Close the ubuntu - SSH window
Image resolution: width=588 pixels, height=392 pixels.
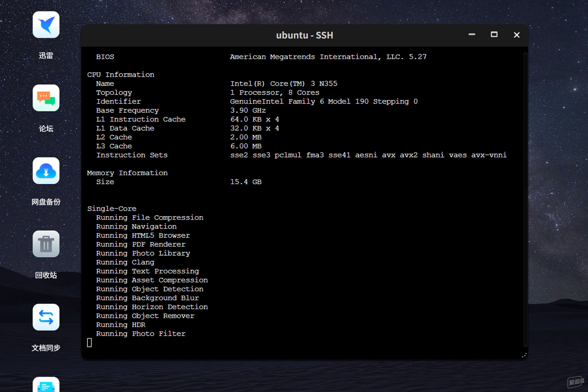[517, 35]
